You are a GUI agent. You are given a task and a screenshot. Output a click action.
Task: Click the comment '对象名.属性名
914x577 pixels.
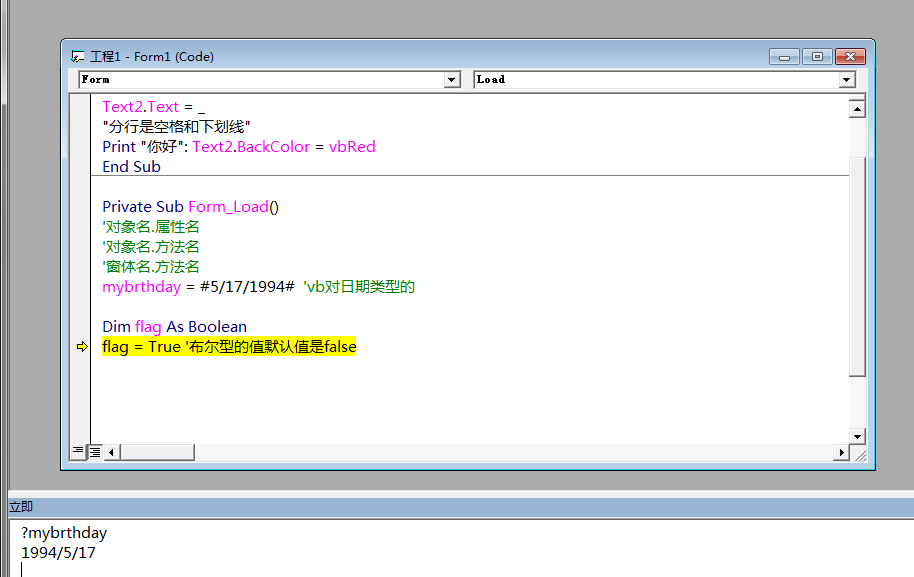[x=151, y=227]
